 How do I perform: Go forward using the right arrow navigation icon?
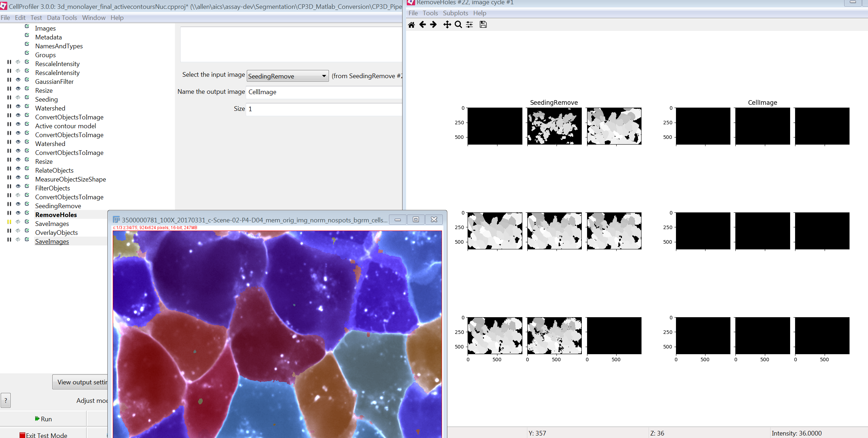[433, 25]
